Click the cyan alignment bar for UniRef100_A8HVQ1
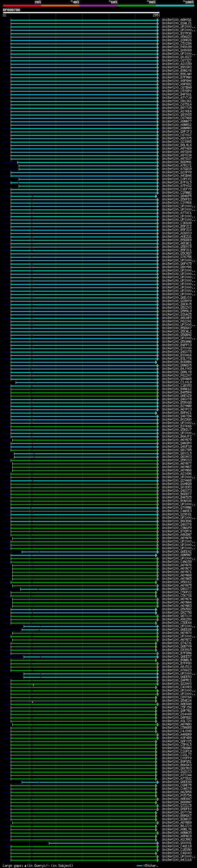Screen dimensions: 197x868 point(85,20)
